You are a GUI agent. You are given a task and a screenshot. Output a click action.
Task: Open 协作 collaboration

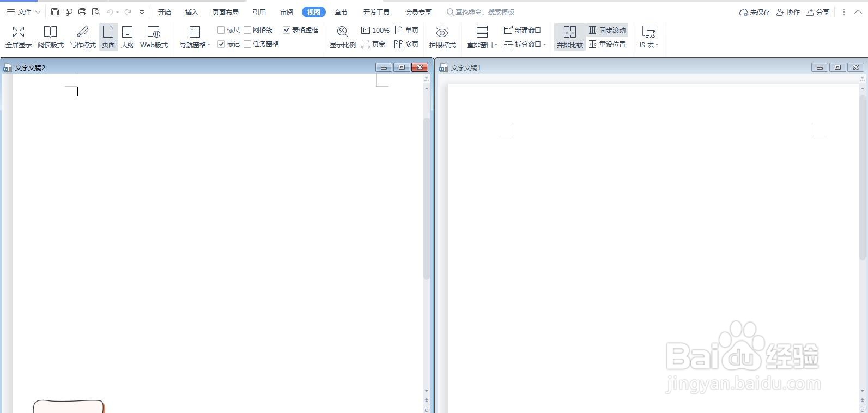pos(788,12)
